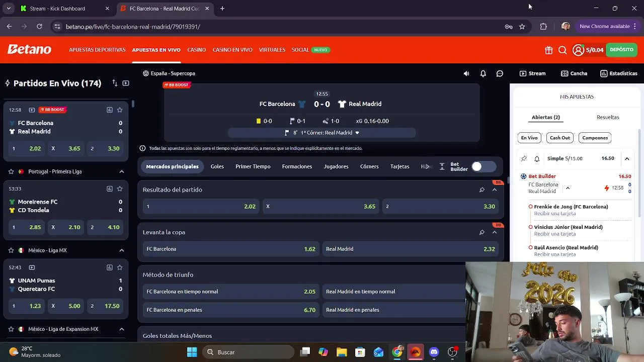Open the Betano search icon

click(x=562, y=50)
